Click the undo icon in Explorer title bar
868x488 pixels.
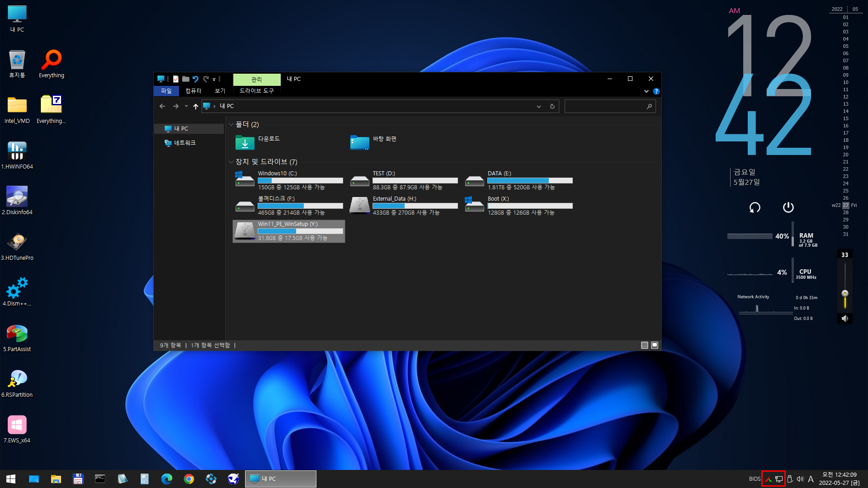pyautogui.click(x=195, y=79)
